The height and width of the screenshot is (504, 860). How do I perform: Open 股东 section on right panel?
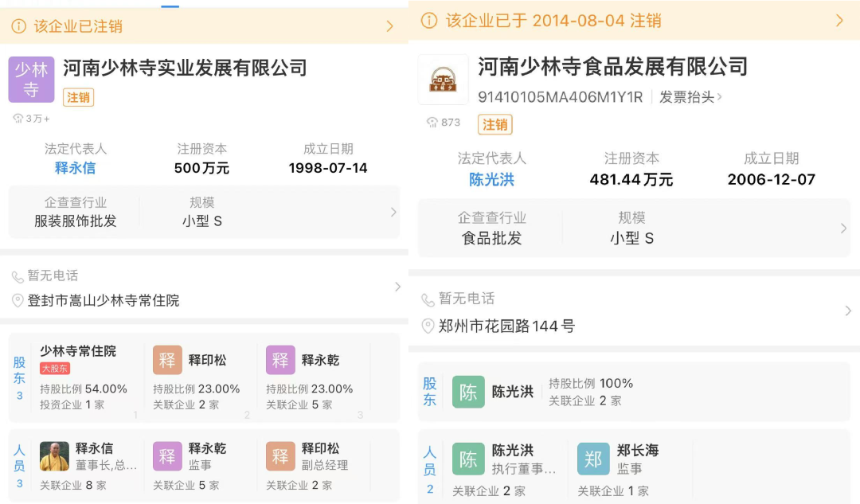pyautogui.click(x=430, y=392)
